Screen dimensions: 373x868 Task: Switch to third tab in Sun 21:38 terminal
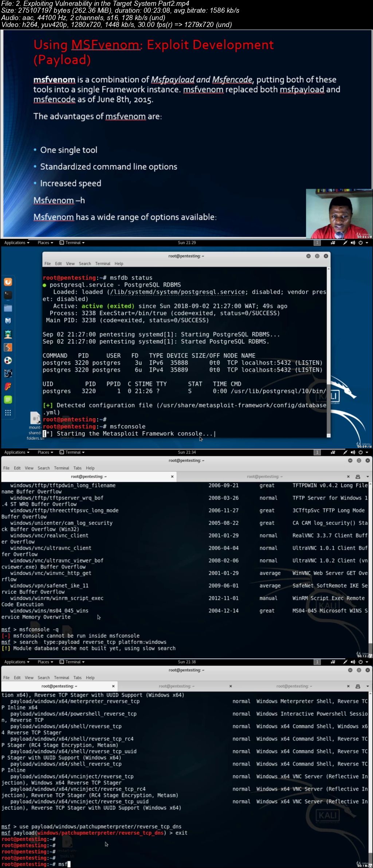point(294,686)
